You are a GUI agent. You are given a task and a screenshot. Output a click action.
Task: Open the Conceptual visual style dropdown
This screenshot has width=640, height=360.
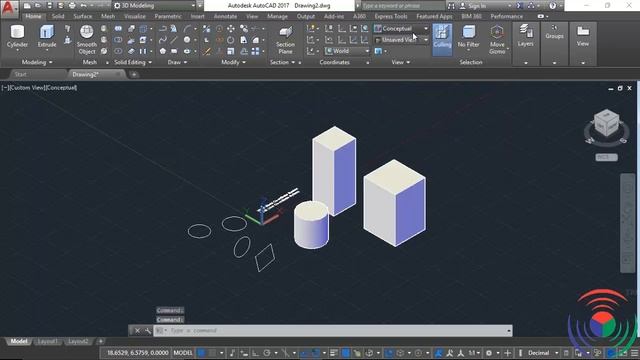point(401,29)
